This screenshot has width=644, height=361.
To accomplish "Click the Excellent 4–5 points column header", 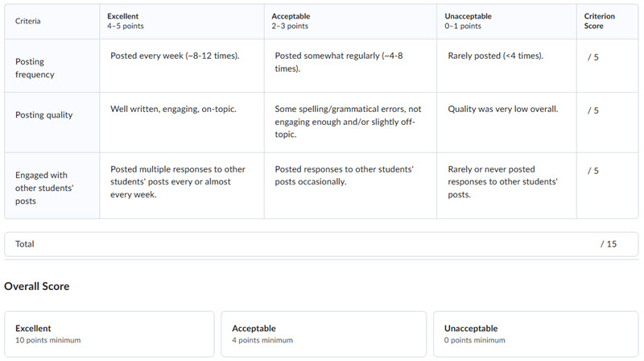I will point(182,21).
